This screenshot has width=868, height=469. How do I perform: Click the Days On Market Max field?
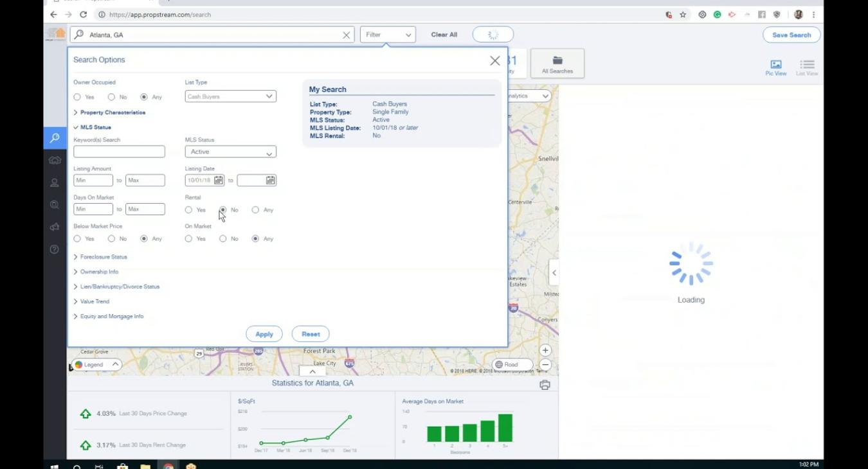pyautogui.click(x=145, y=209)
